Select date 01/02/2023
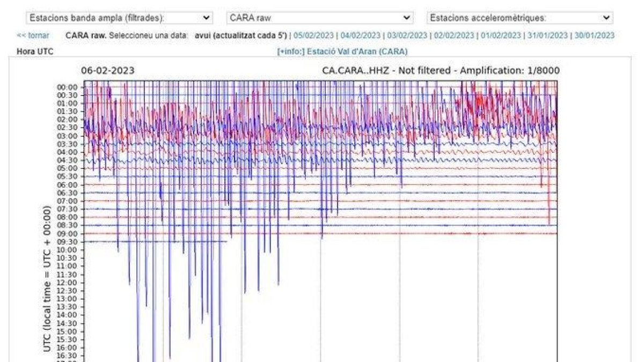The height and width of the screenshot is (362, 644). click(501, 35)
